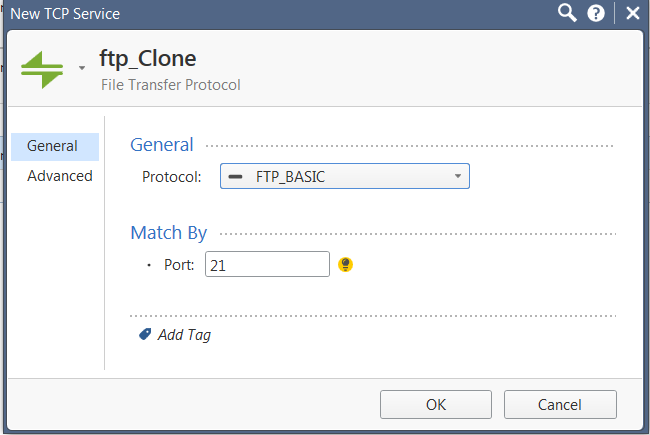650x435 pixels.
Task: Open the help question mark icon
Action: pyautogui.click(x=596, y=13)
